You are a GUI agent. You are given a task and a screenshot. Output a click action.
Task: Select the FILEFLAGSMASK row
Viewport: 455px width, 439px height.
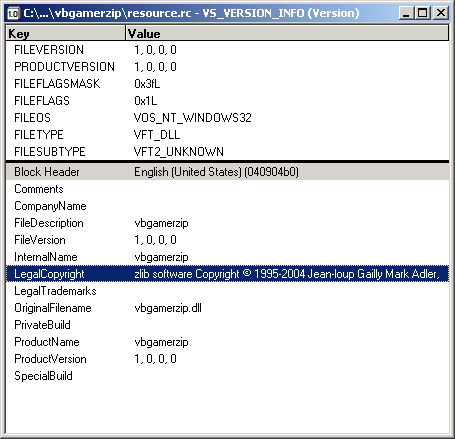227,84
